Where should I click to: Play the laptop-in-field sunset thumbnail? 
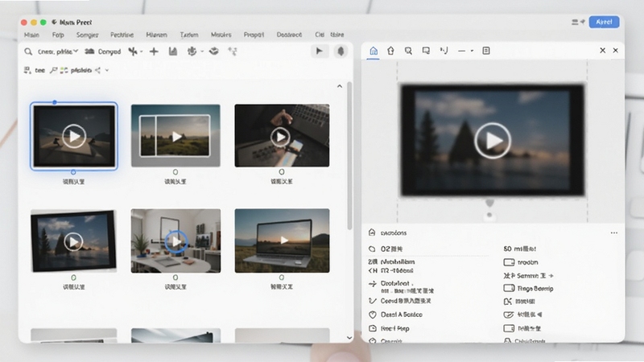pos(283,241)
